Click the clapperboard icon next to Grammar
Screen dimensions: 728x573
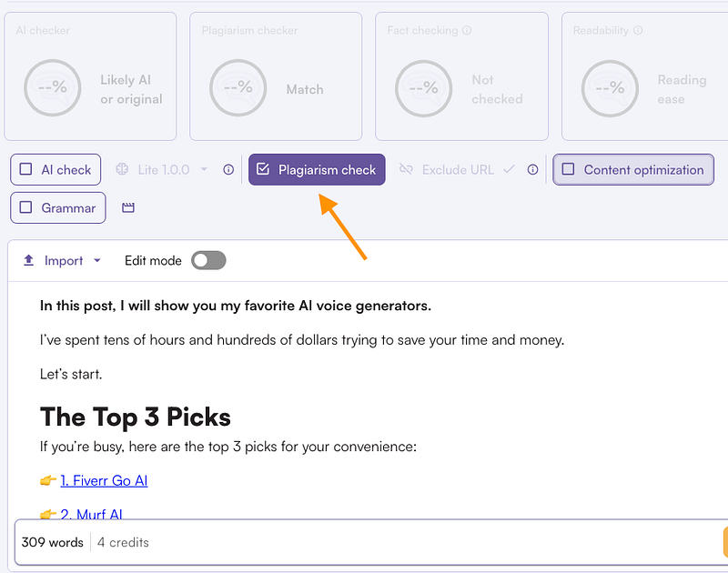point(128,208)
